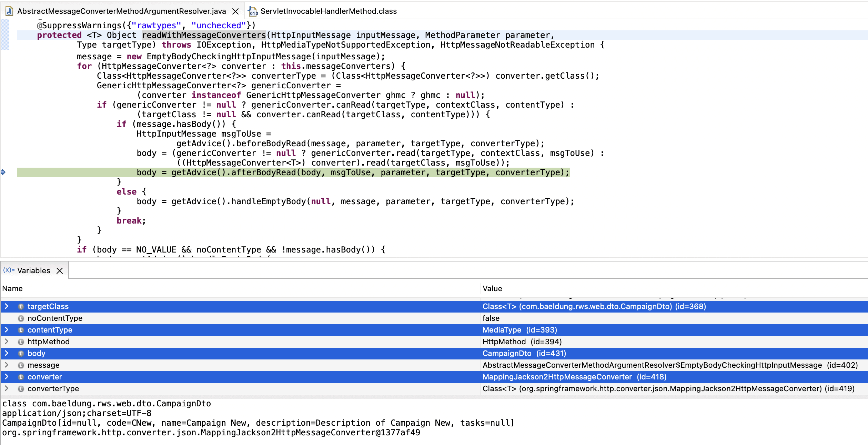
Task: Switch to the ServletInvocableHandlerMethod.class tab
Action: point(328,11)
